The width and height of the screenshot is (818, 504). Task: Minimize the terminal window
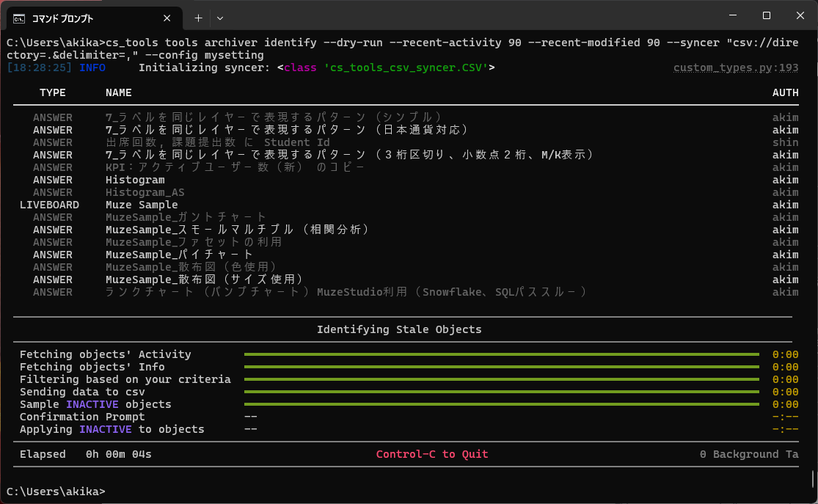(731, 15)
